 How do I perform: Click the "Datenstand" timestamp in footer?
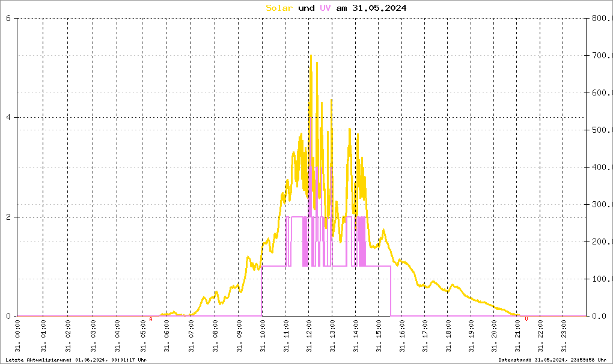click(552, 359)
